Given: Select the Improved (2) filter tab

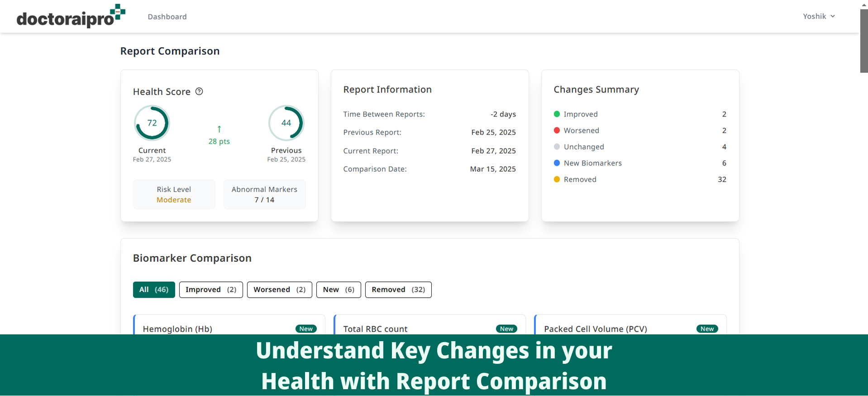Looking at the screenshot, I should point(211,290).
